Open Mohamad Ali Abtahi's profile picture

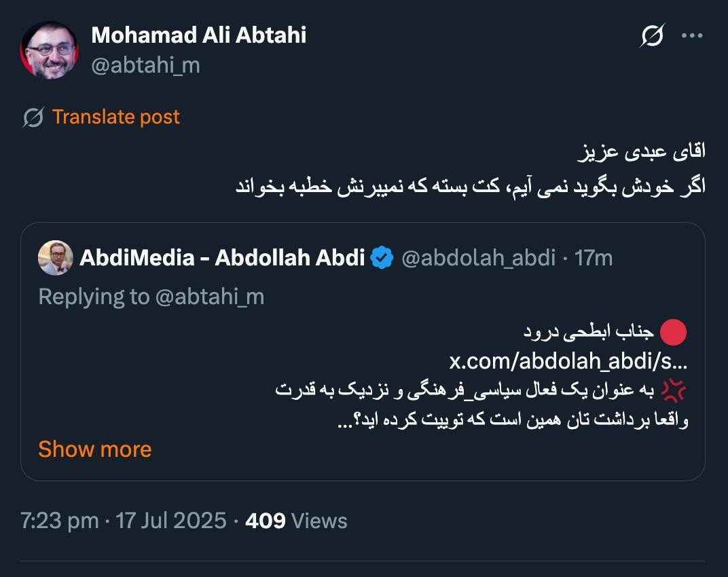[x=49, y=50]
